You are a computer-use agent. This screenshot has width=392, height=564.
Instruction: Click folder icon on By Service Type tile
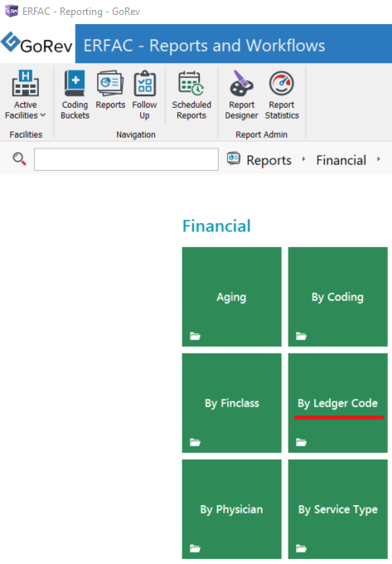pos(301,548)
